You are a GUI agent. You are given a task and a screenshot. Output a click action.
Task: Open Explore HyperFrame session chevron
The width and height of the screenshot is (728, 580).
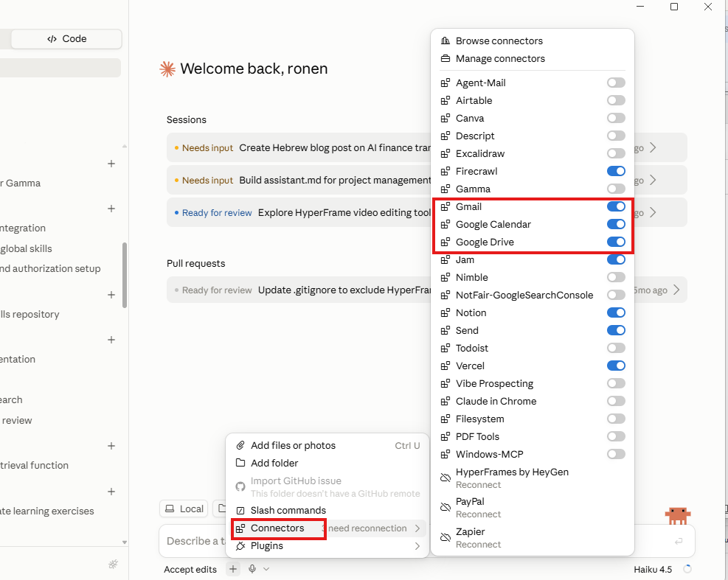(653, 212)
